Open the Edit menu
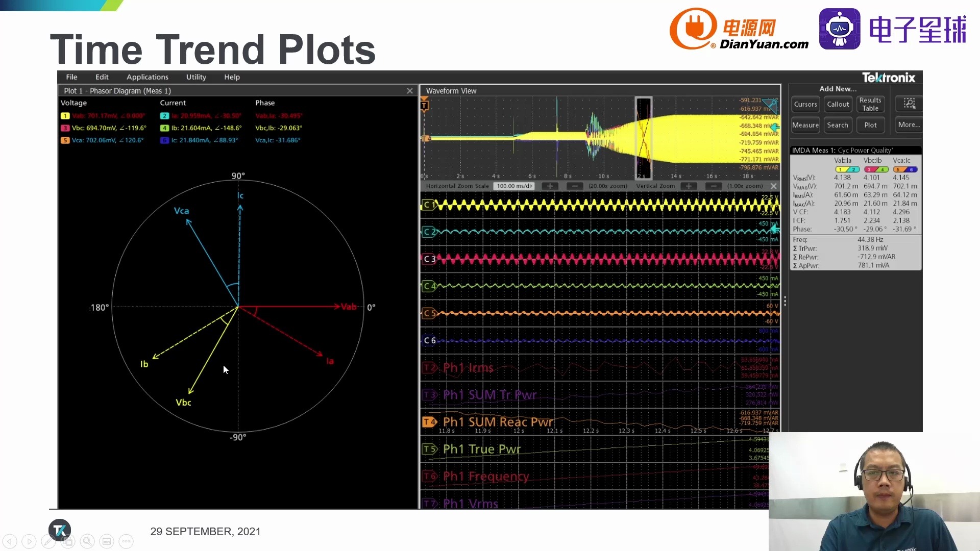This screenshot has width=980, height=551. pos(102,77)
